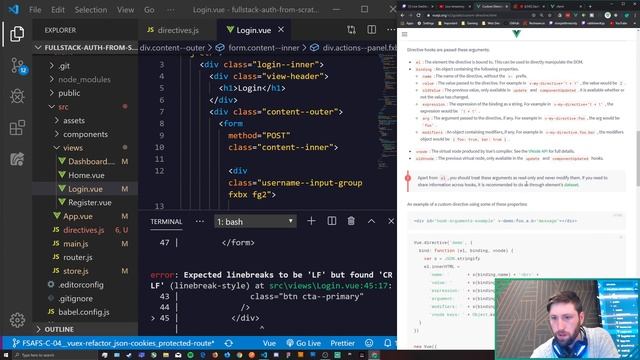Kill the terminal with trash icon
The width and height of the screenshot is (640, 360).
coord(351,221)
